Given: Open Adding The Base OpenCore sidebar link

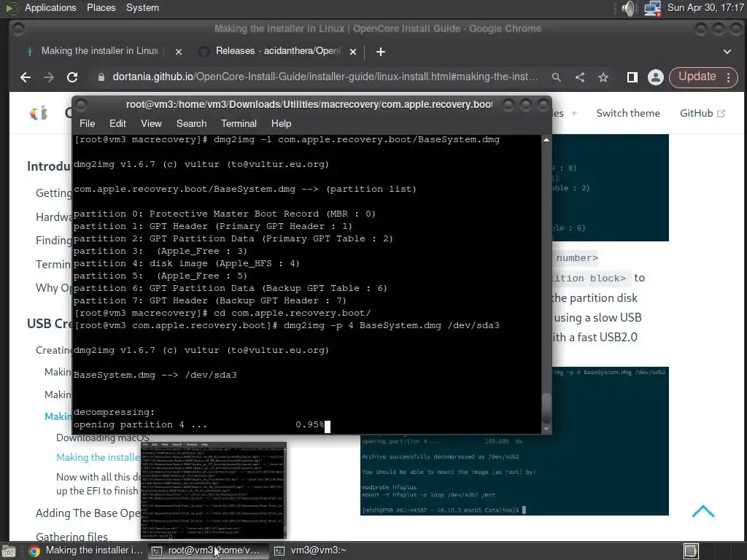Looking at the screenshot, I should 88,513.
